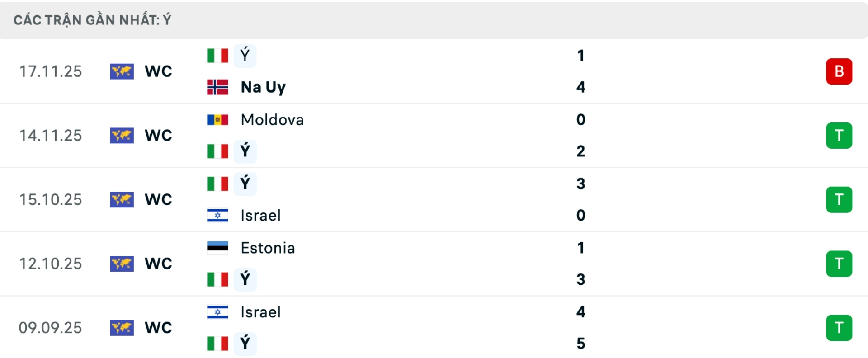868x358 pixels.
Task: Open the Na Uy team link
Action: [263, 87]
